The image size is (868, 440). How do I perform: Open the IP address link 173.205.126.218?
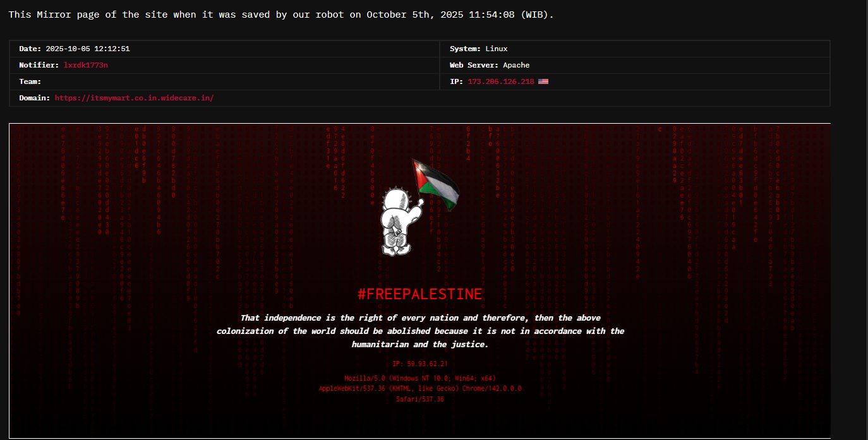tap(501, 81)
